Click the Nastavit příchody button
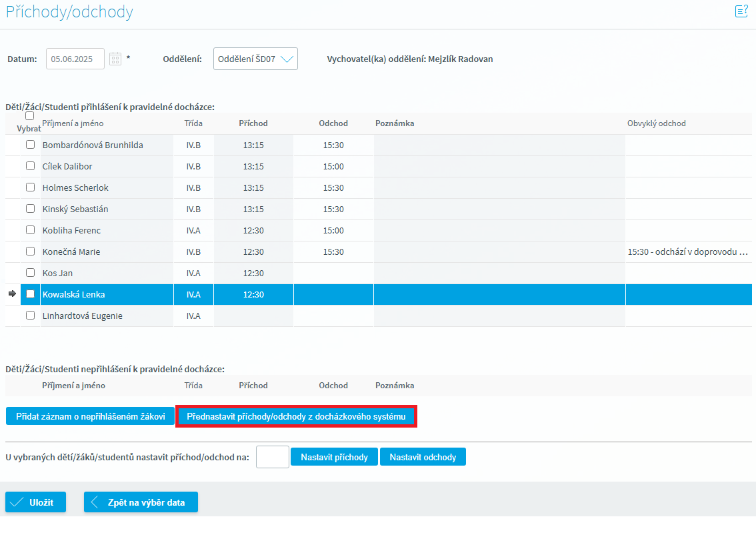 (x=334, y=457)
